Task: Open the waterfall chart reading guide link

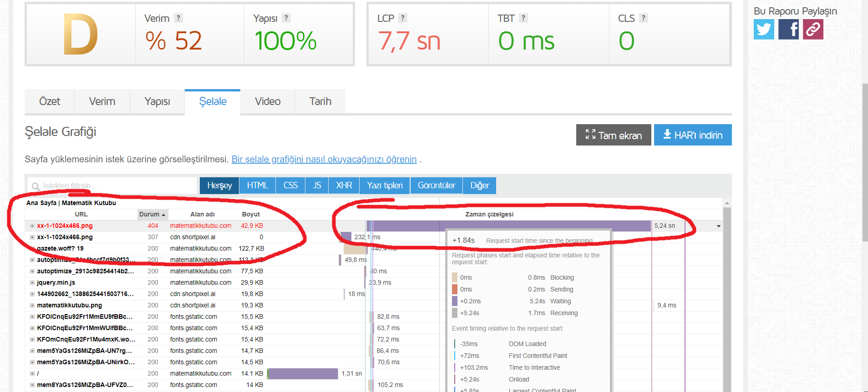Action: [324, 159]
